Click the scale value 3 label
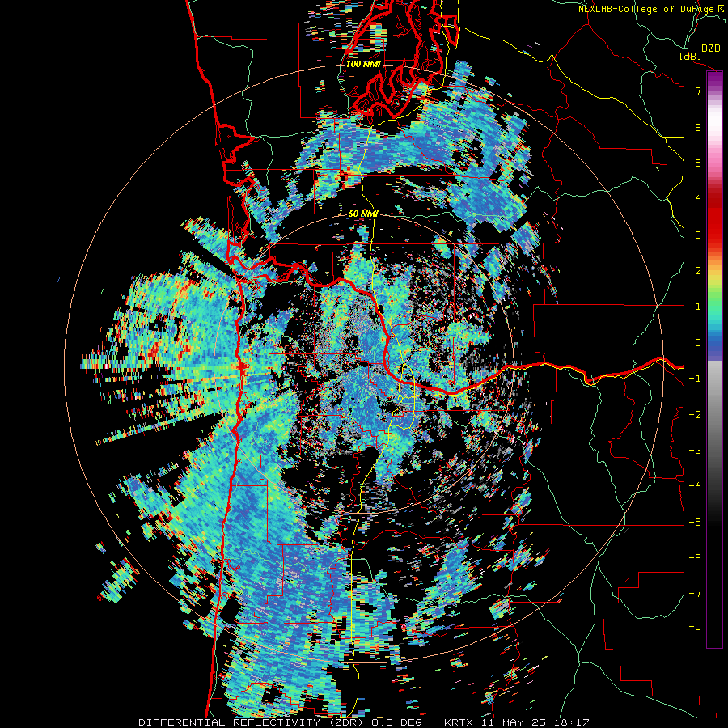Viewport: 728px width, 728px height. [x=698, y=235]
